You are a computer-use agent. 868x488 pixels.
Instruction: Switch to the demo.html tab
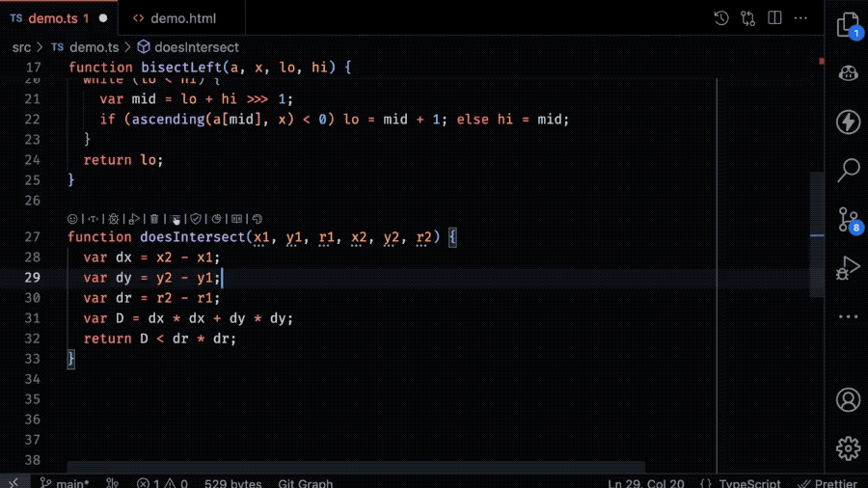coord(182,18)
